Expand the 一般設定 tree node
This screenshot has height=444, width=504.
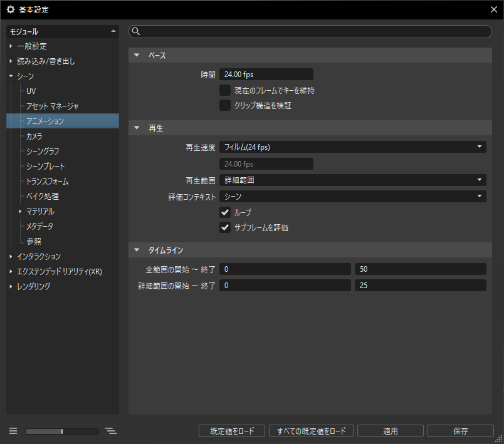11,46
